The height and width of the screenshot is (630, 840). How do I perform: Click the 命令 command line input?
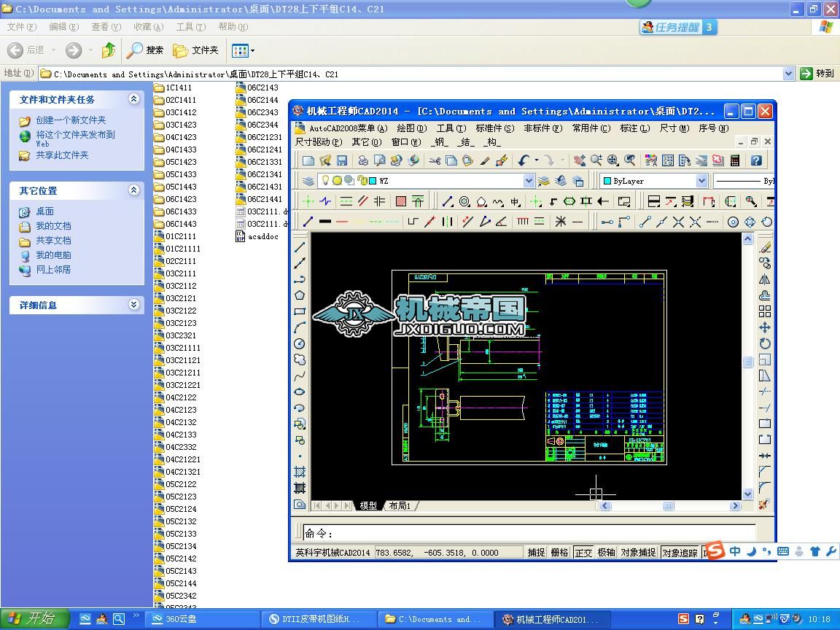click(x=529, y=533)
